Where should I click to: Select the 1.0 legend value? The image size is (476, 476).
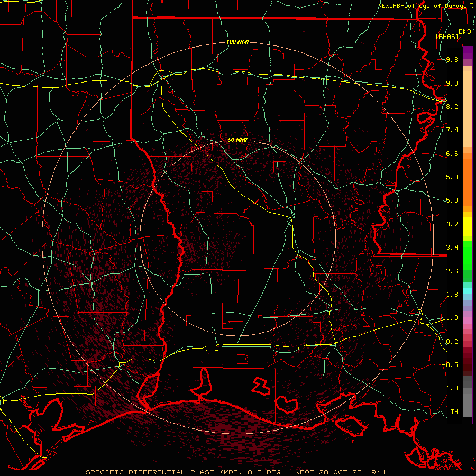tap(452, 318)
